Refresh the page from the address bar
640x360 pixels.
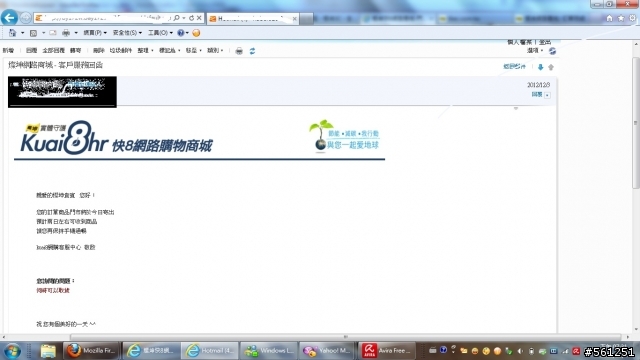click(x=191, y=18)
